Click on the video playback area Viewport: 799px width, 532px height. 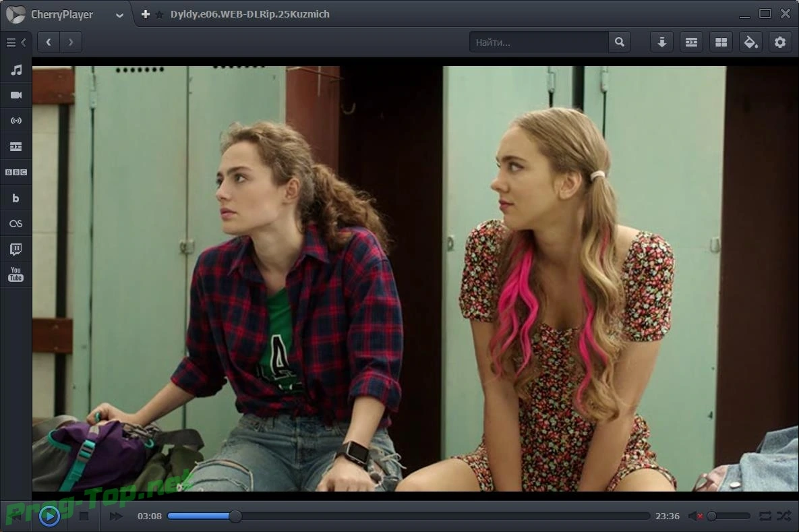pyautogui.click(x=415, y=278)
